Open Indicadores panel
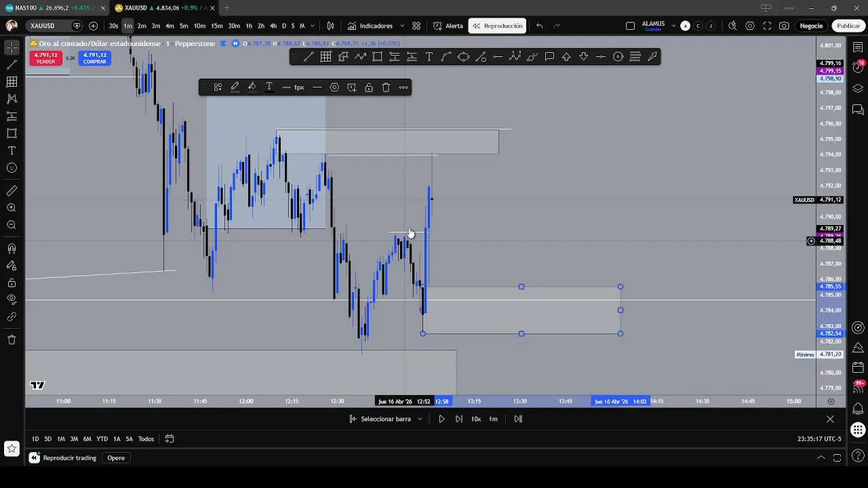 coord(370,26)
